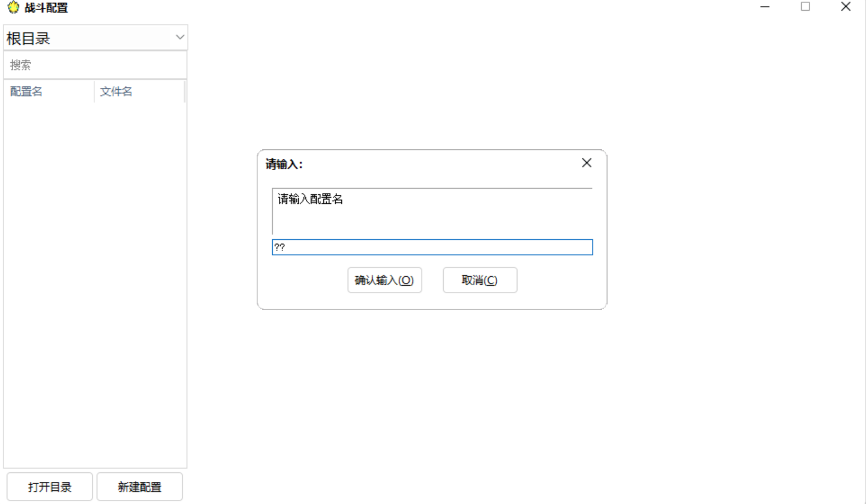The width and height of the screenshot is (866, 504).
Task: Click the 请输入配置名 prompt text
Action: pyautogui.click(x=310, y=199)
